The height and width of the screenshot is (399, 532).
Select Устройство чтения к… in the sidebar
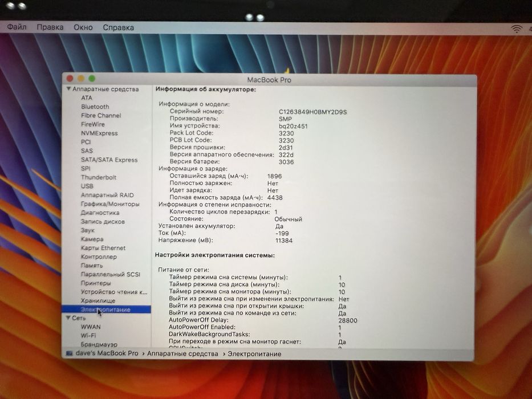click(x=114, y=292)
